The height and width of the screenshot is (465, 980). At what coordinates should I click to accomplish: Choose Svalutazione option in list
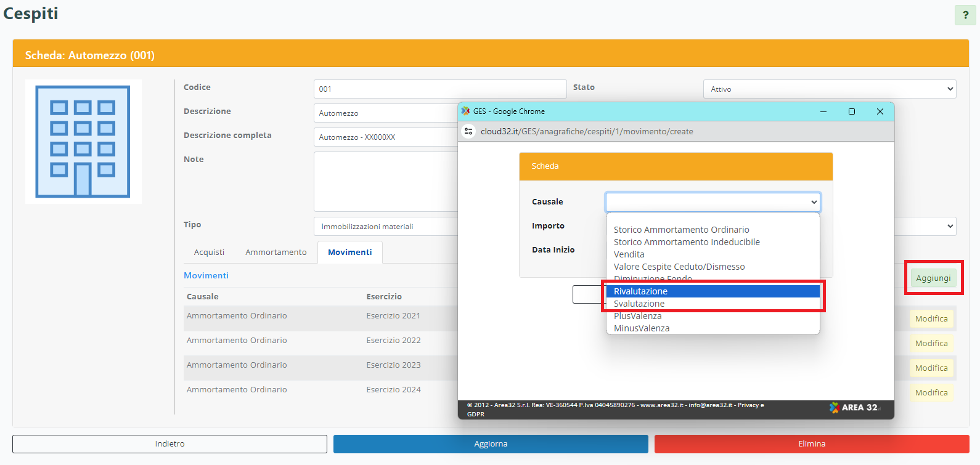(x=639, y=304)
